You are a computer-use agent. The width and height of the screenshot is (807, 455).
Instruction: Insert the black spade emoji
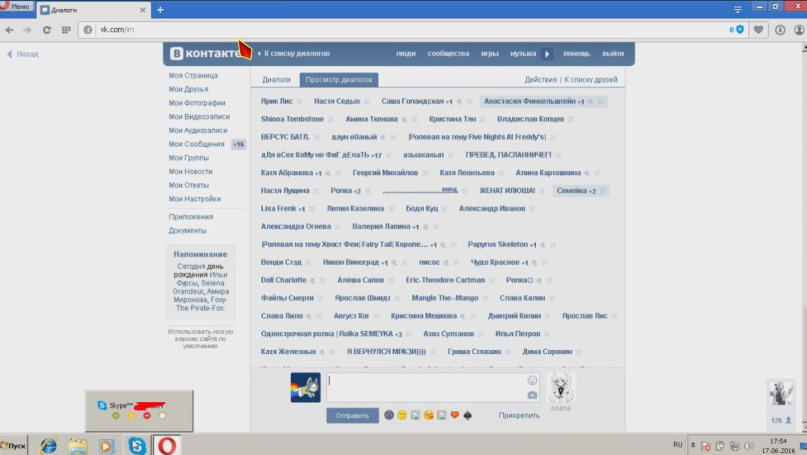pyautogui.click(x=467, y=415)
